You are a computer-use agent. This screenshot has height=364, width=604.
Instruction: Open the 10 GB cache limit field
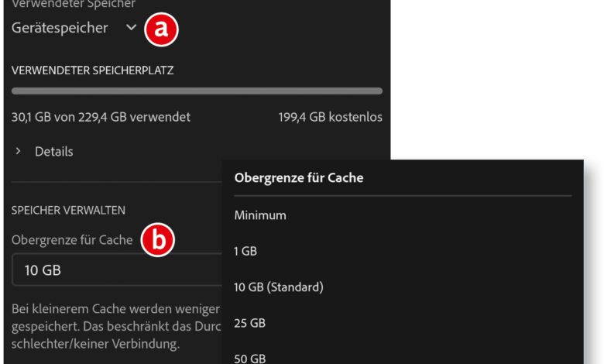click(116, 270)
